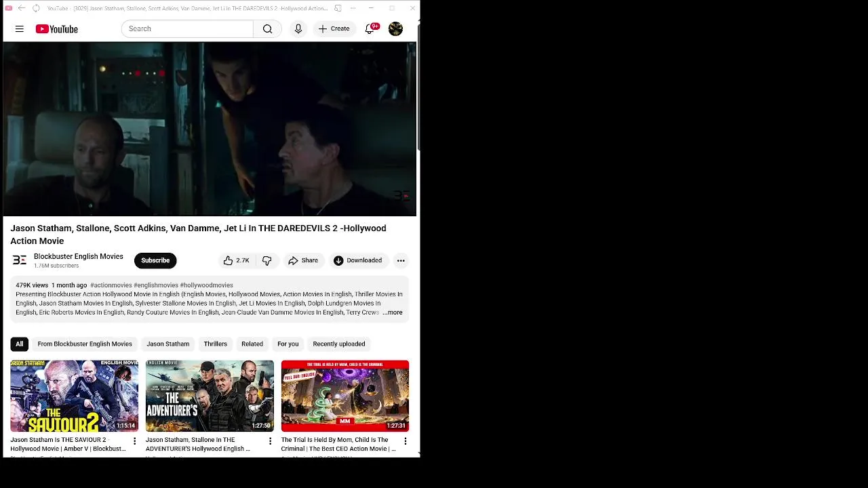868x488 pixels.
Task: Open options menu for THE ADVENTURER'S video
Action: (x=270, y=441)
